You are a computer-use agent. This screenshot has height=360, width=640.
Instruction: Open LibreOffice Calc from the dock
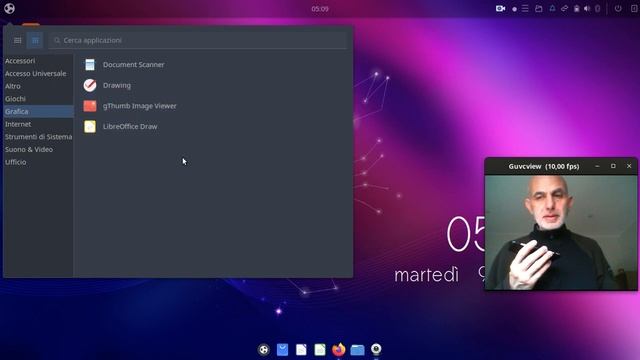click(x=320, y=349)
